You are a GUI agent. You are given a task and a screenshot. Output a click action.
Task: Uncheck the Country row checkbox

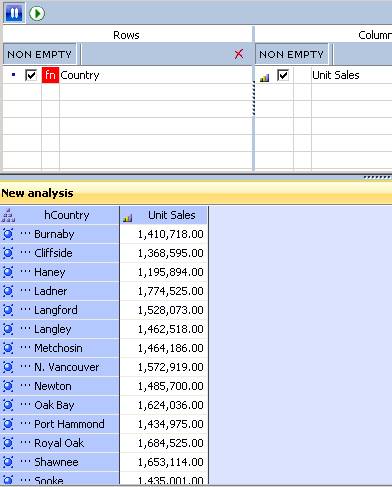[31, 75]
